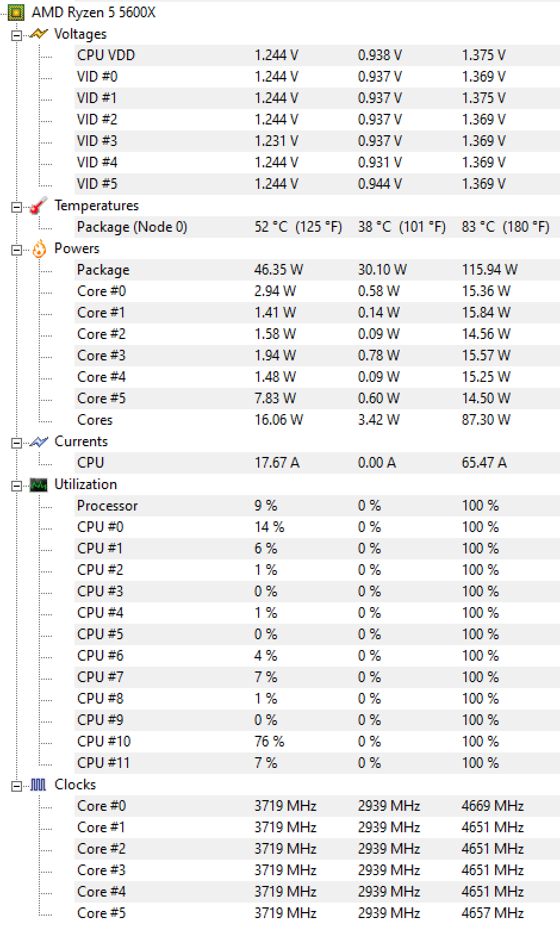
Task: Select the Processor utilization row
Action: [317, 506]
